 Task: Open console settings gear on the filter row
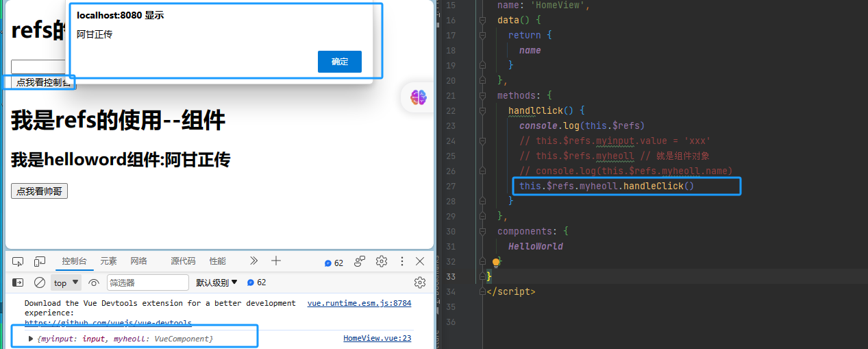tap(420, 282)
